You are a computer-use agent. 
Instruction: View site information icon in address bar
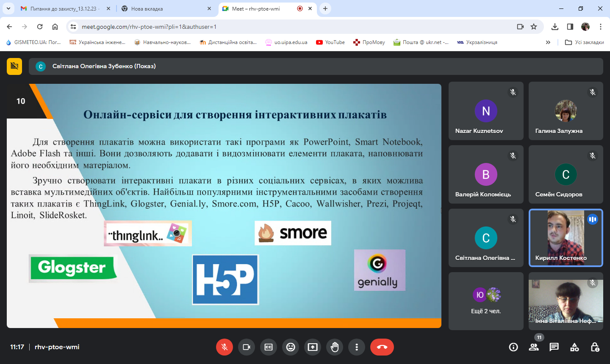pyautogui.click(x=73, y=27)
